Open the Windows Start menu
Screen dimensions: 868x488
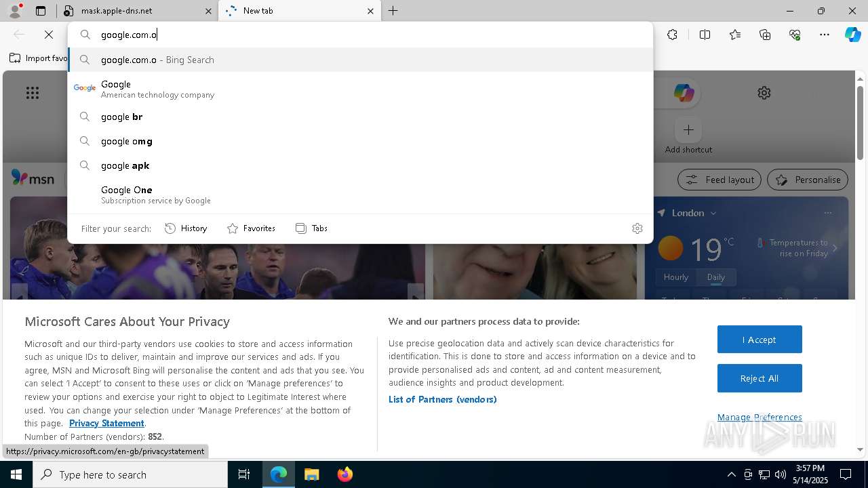pyautogui.click(x=16, y=474)
